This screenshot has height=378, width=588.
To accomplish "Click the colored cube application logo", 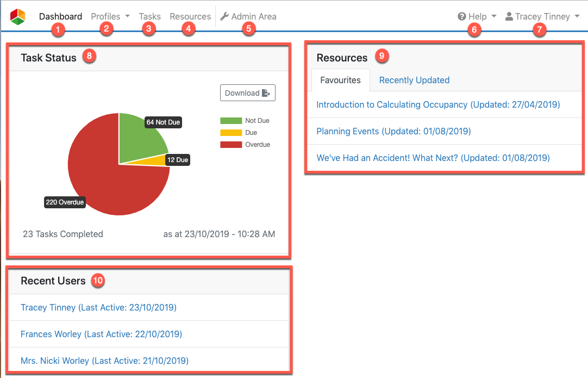I will tap(17, 16).
